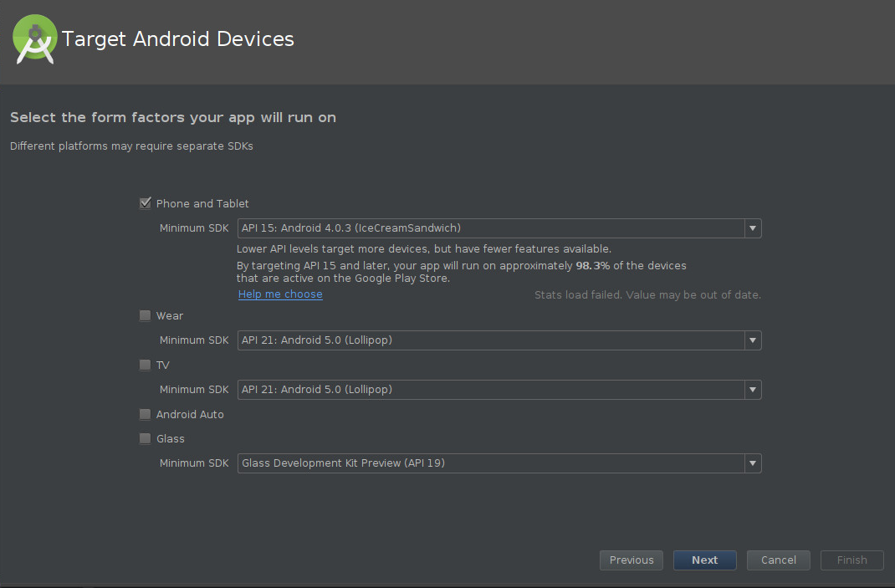This screenshot has height=588, width=895.
Task: Click the Wear label text
Action: (x=170, y=315)
